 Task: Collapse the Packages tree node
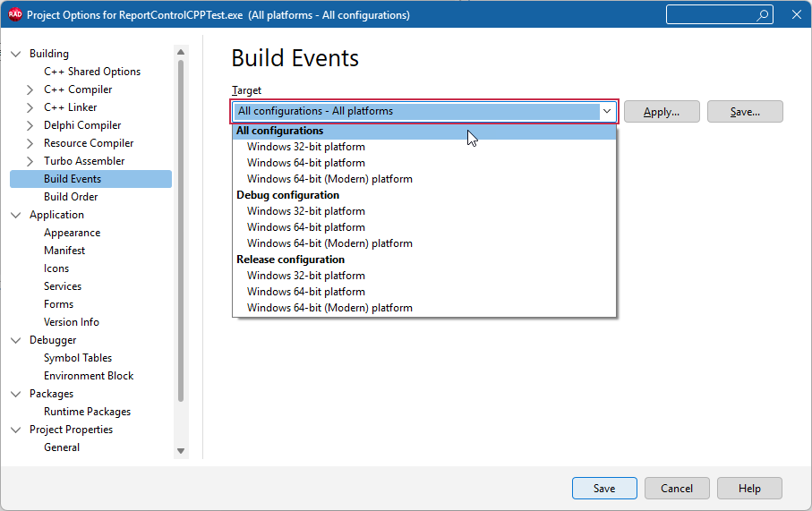16,394
